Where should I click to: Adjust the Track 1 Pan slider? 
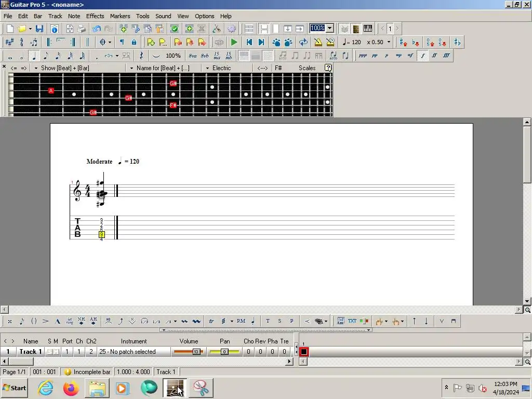point(224,352)
